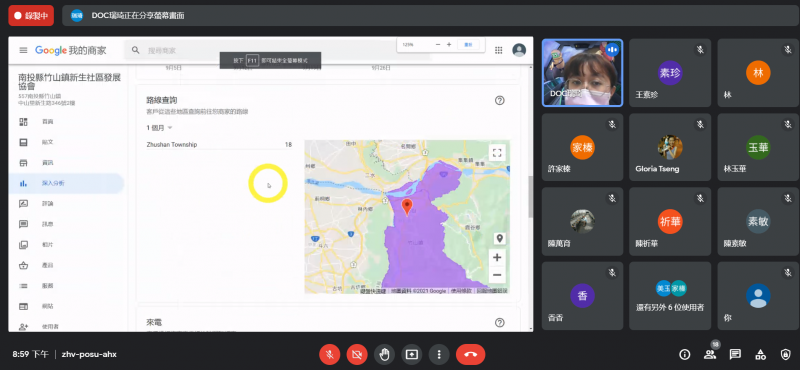This screenshot has width=800, height=370.
Task: Click the meeting code zhv-posu-ahx
Action: [89, 354]
